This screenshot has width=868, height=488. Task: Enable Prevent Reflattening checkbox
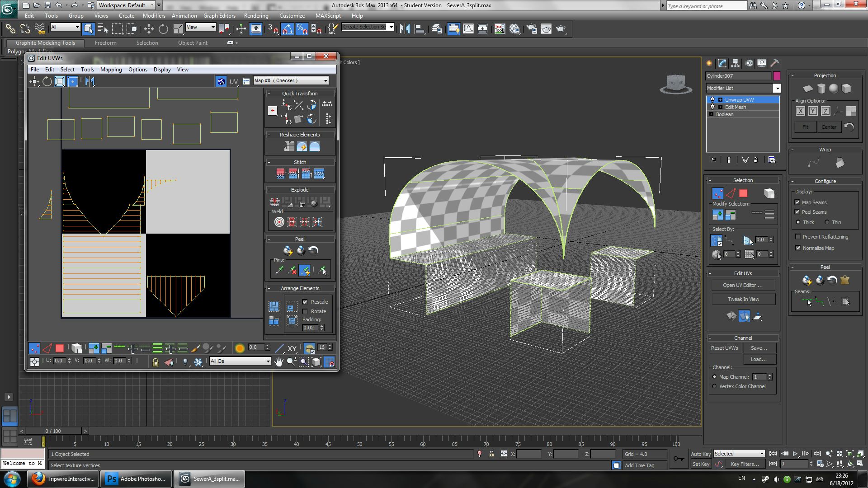tap(798, 236)
